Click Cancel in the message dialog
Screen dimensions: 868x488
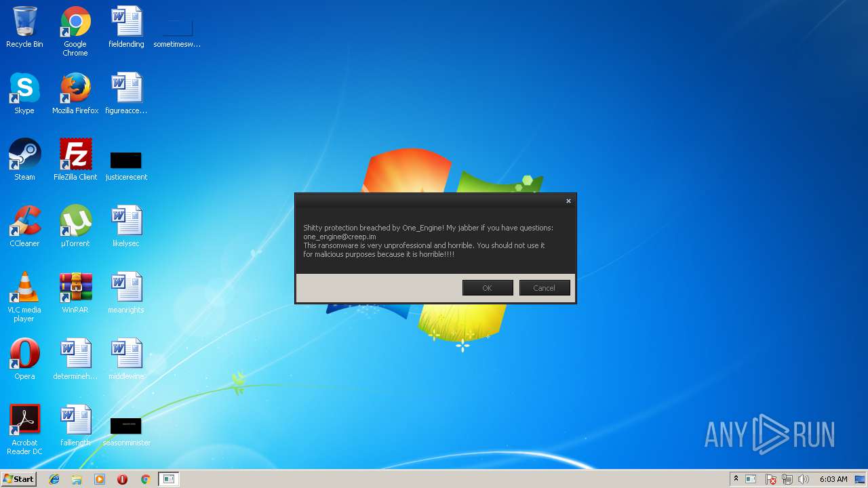click(x=545, y=288)
